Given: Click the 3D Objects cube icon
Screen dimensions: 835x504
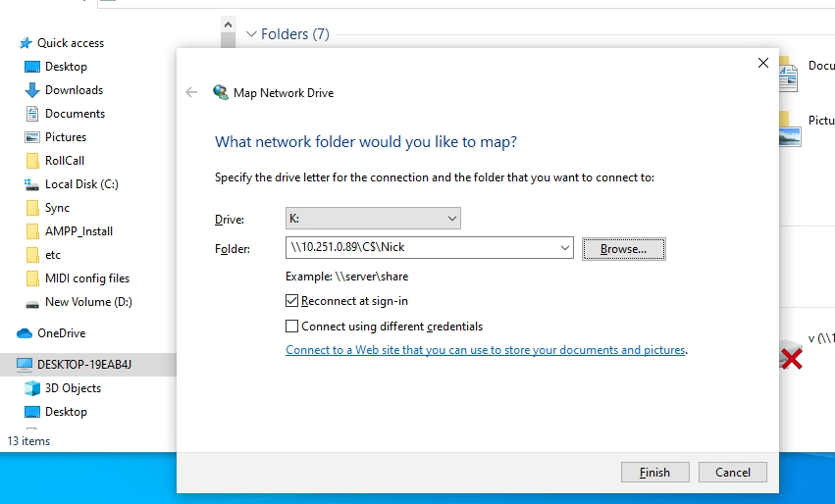Looking at the screenshot, I should point(32,388).
